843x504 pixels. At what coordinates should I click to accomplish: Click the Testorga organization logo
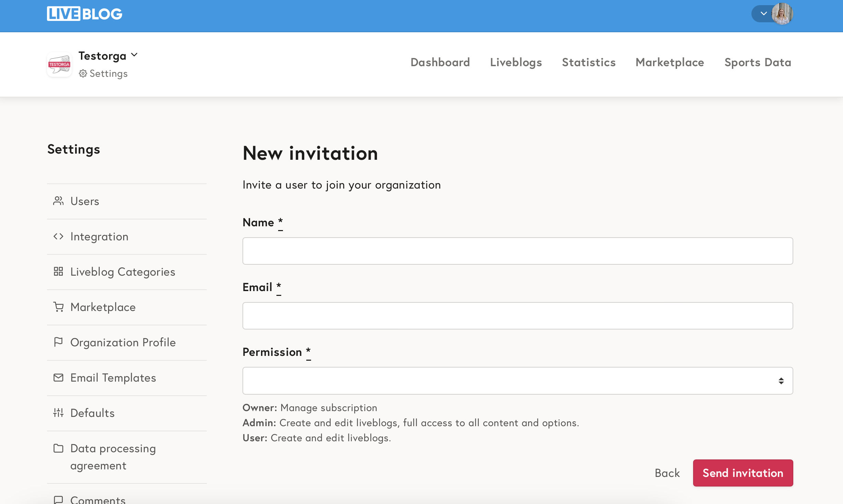pyautogui.click(x=59, y=64)
